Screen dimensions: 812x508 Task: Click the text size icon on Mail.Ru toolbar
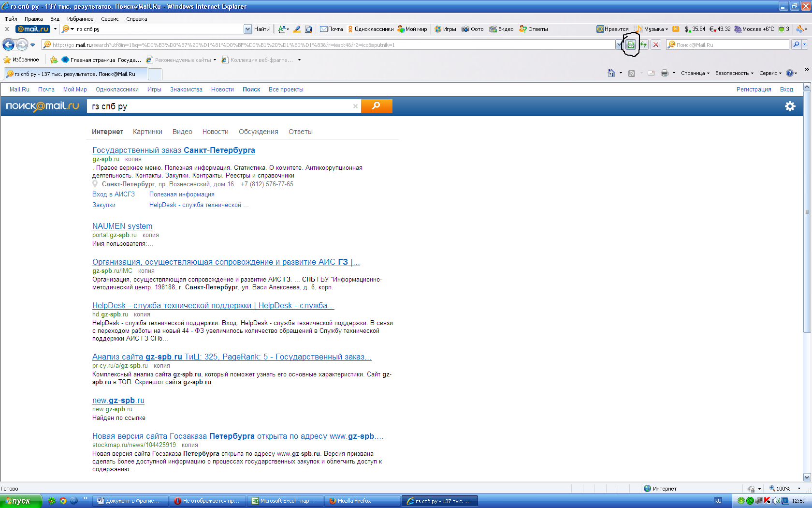(282, 29)
